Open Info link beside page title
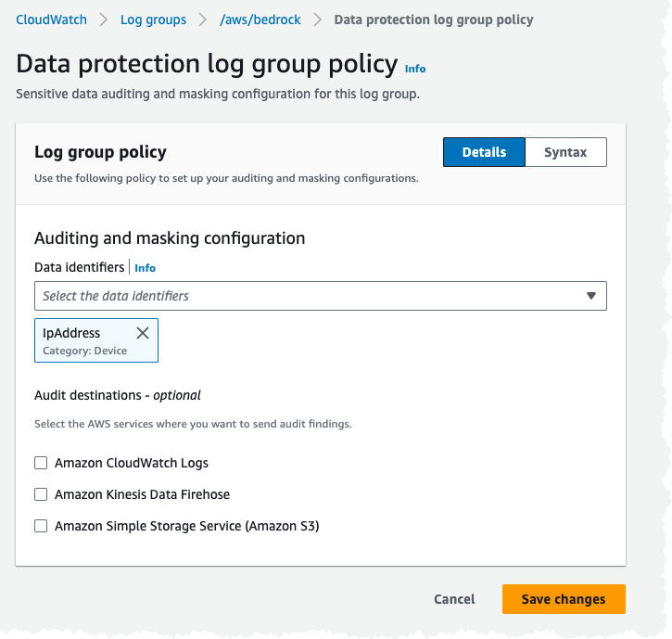 415,69
